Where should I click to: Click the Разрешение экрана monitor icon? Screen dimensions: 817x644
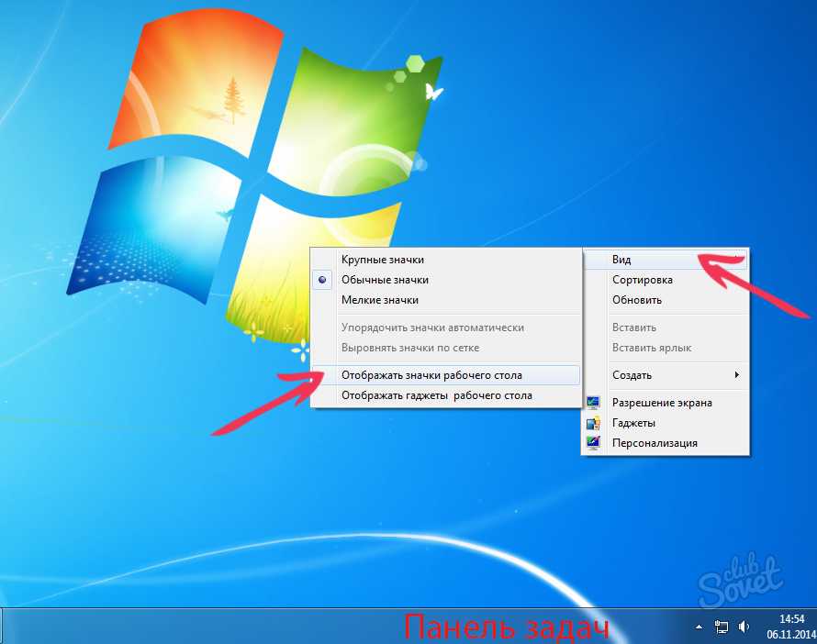(x=593, y=403)
